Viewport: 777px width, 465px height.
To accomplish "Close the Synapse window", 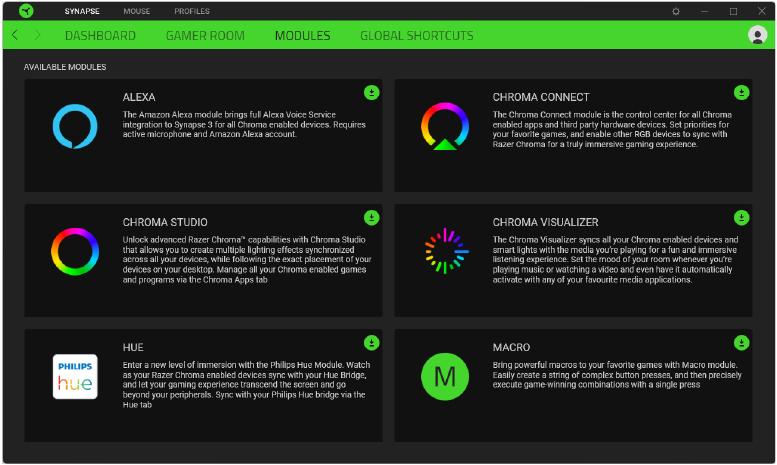I will coord(762,11).
